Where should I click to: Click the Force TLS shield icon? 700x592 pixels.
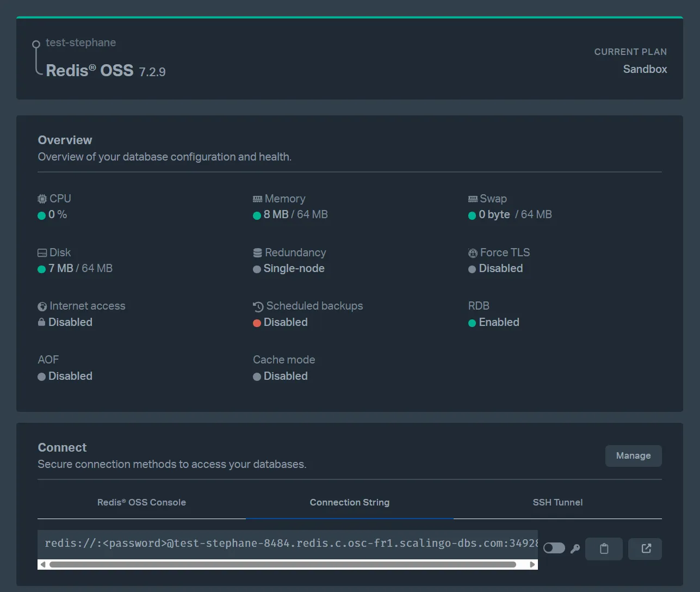(x=472, y=252)
